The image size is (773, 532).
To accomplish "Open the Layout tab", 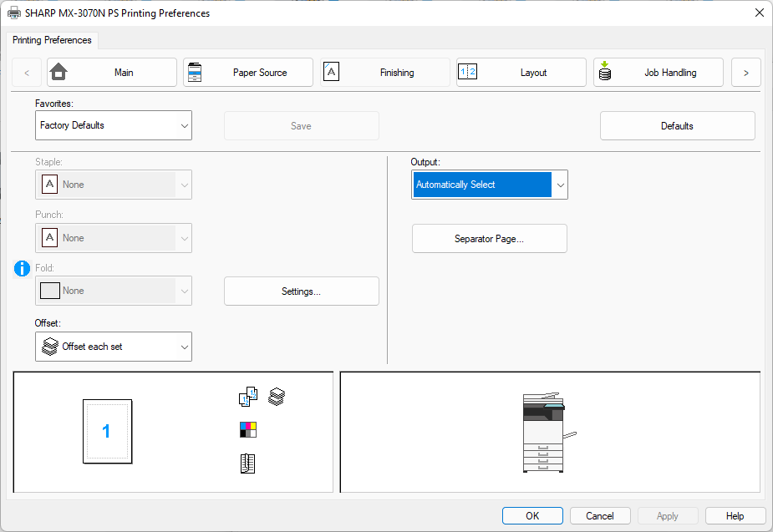I will point(521,73).
